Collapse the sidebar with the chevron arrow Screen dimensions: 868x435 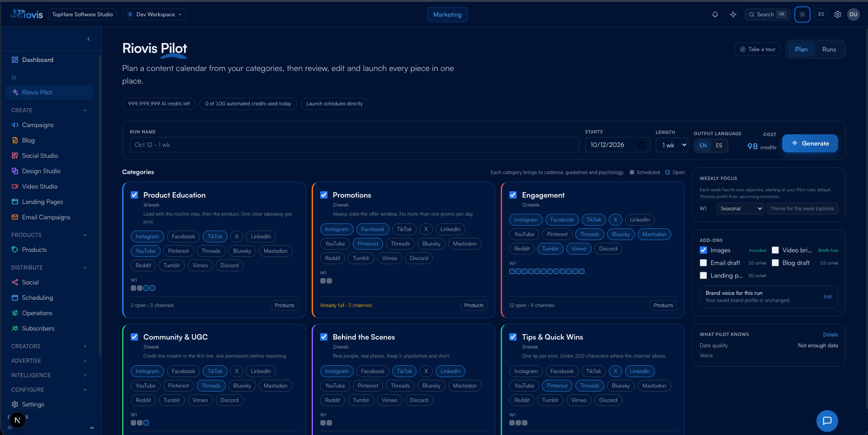tap(89, 39)
